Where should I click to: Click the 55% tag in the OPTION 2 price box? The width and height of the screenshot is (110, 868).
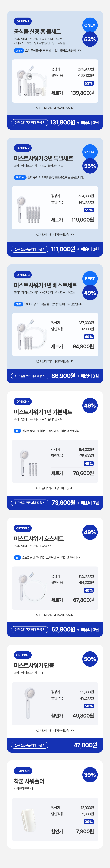tap(89, 210)
